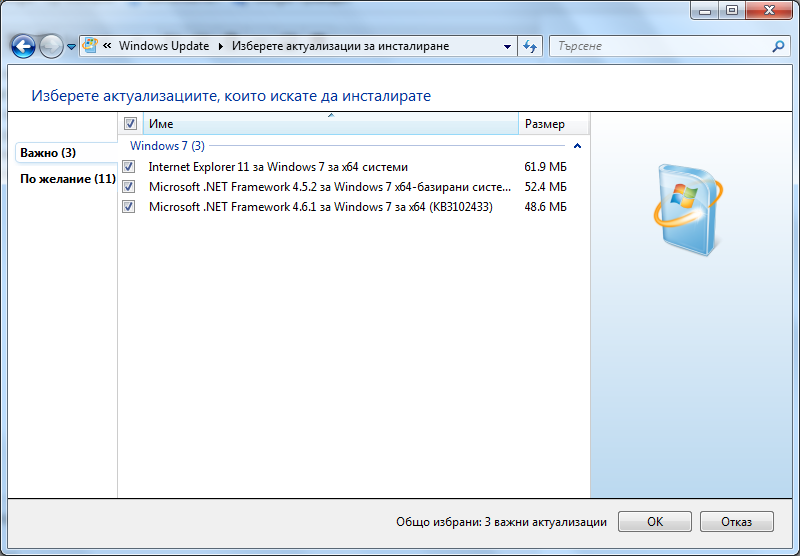Close the window with the red X

point(769,10)
